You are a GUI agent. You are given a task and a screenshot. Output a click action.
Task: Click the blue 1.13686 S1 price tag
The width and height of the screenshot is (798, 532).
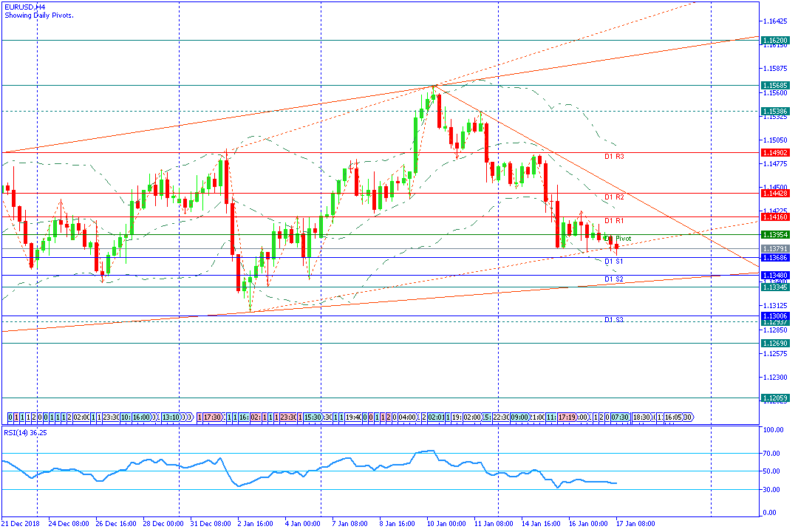[775, 258]
